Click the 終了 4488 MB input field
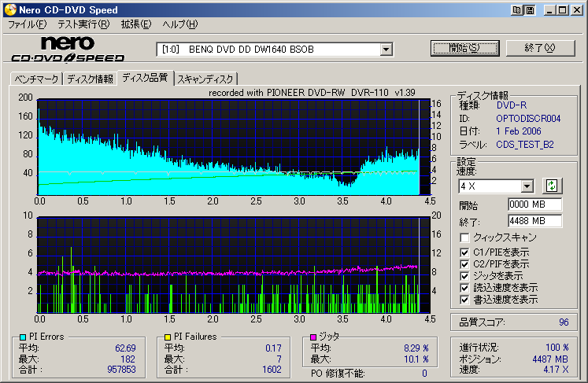This screenshot has width=588, height=383. (x=534, y=221)
